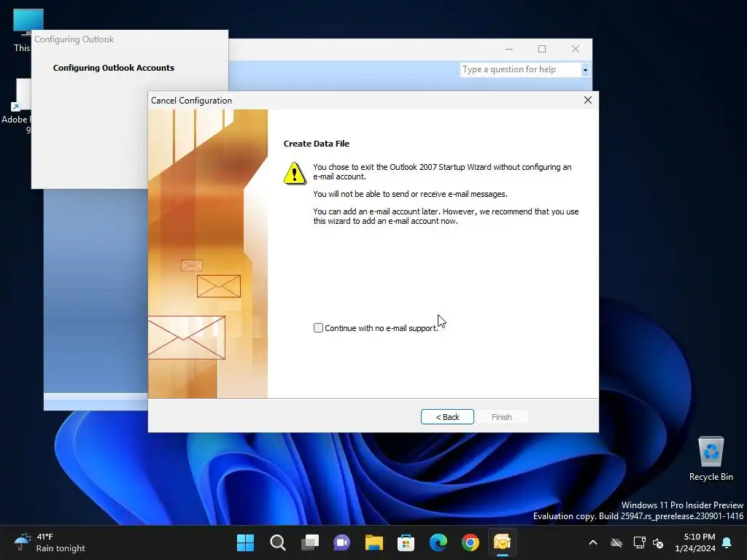Enable Continue with no e-mail support checkbox
The image size is (747, 560).
(x=318, y=327)
